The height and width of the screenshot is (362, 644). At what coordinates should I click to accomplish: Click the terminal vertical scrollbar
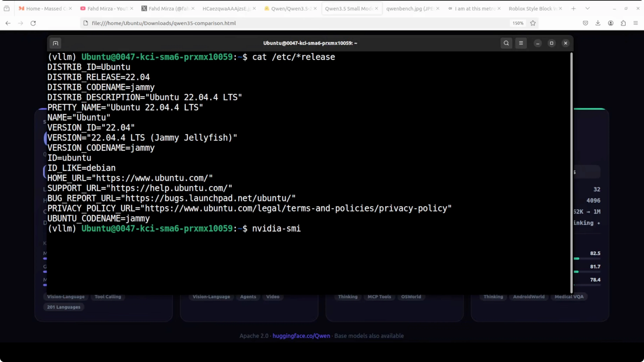571,172
